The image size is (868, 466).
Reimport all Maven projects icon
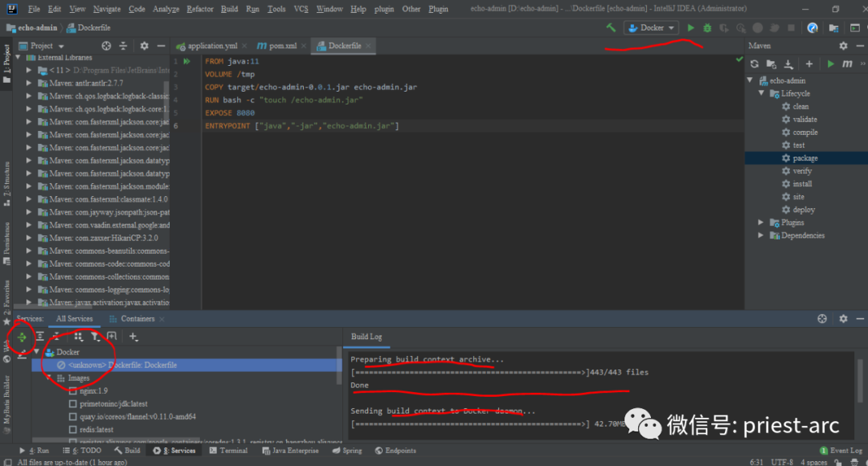tap(754, 63)
